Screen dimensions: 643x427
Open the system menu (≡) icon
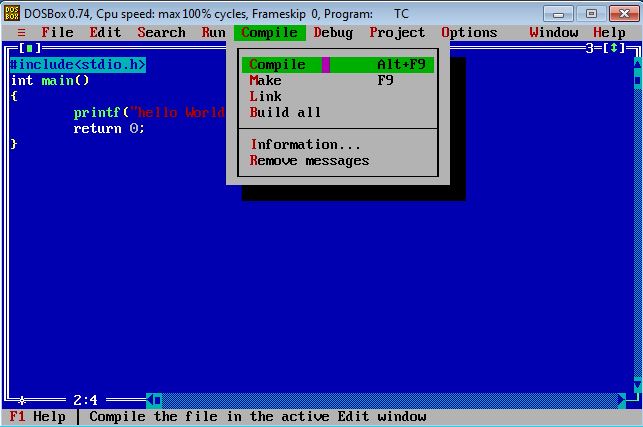tap(21, 33)
